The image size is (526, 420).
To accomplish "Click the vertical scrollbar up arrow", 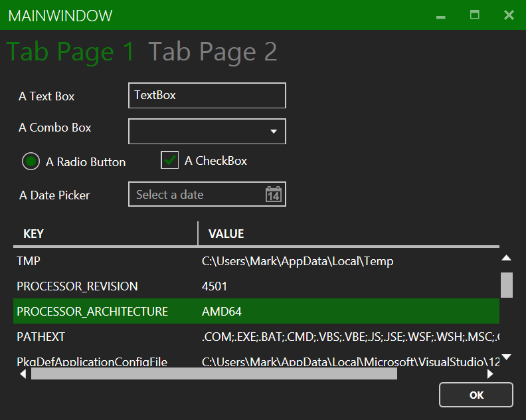I will (506, 258).
